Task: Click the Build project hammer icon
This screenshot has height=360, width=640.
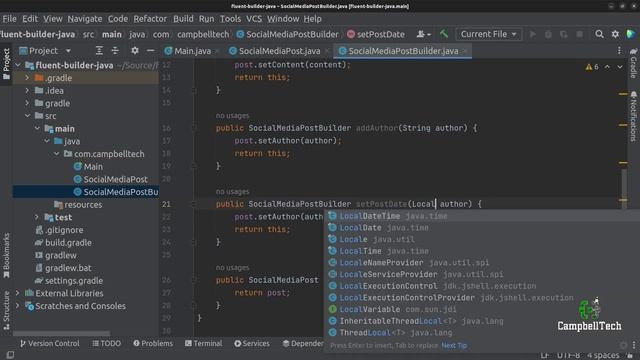Action: 444,34
